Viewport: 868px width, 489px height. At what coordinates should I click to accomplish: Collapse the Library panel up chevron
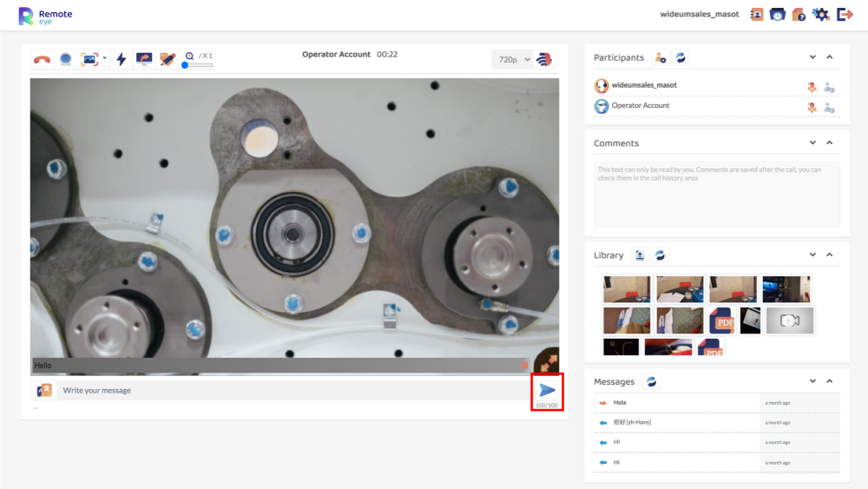(829, 254)
